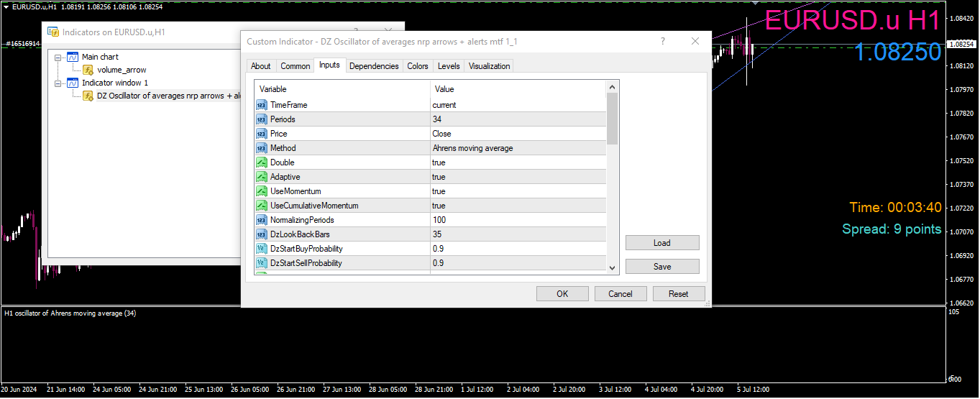980x399 pixels.
Task: Click the integer icon beside NormalizingPeriods
Action: pos(262,220)
